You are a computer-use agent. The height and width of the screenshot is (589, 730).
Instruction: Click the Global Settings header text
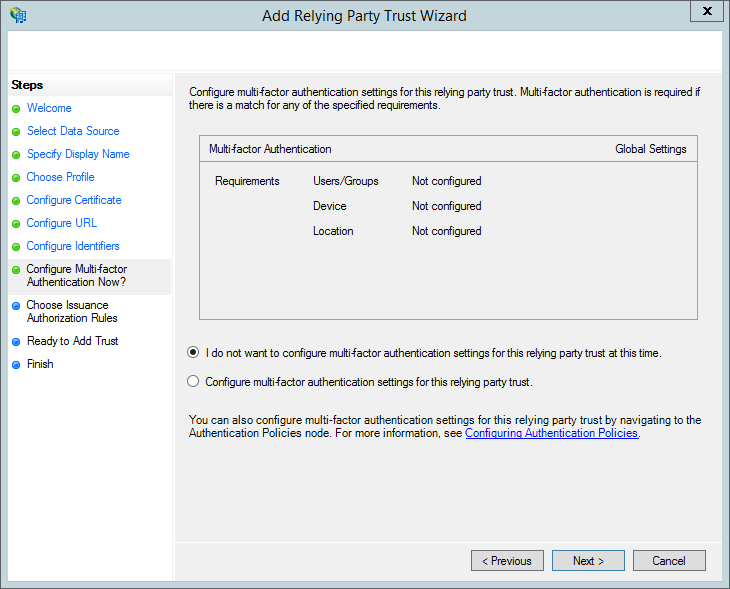(650, 149)
